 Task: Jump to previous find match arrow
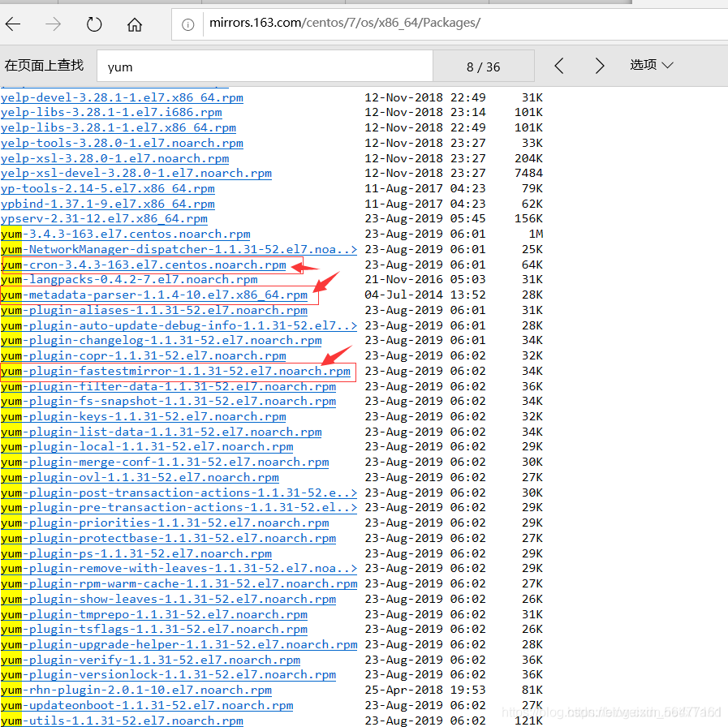click(559, 66)
